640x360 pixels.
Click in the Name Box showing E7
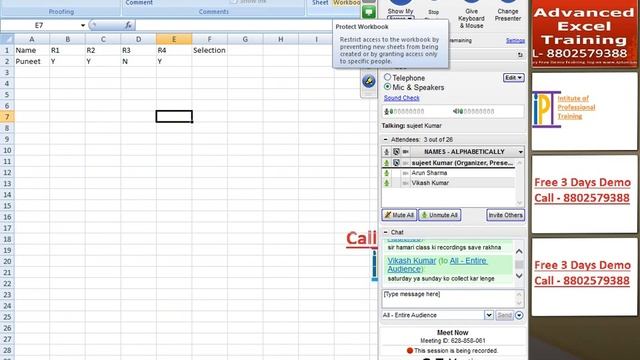click(39, 25)
